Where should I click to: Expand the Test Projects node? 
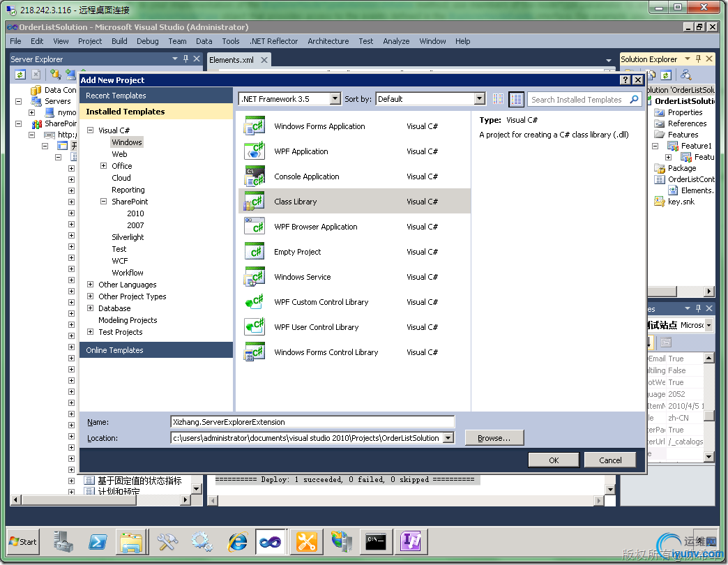click(91, 332)
